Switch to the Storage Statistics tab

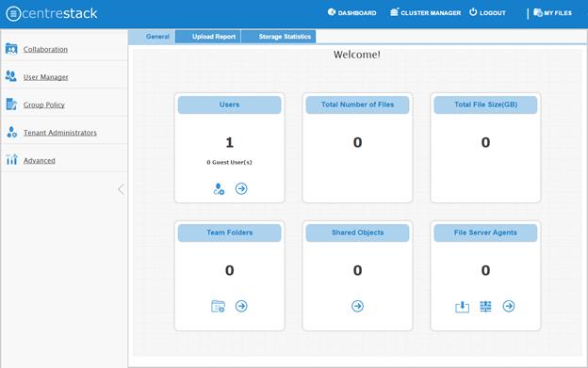[279, 37]
